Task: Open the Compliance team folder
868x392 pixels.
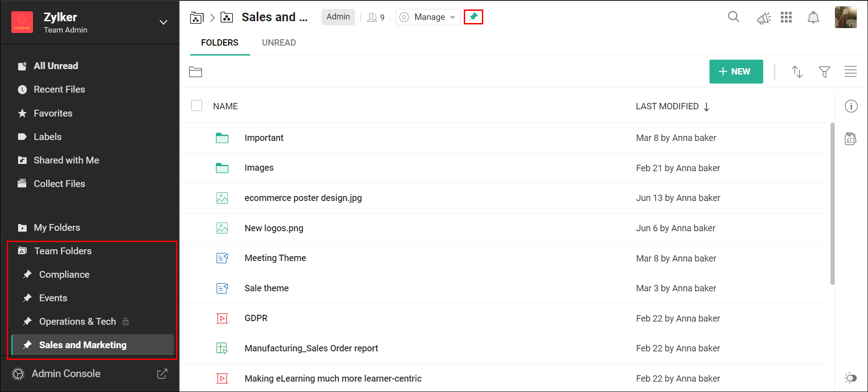Action: (64, 275)
